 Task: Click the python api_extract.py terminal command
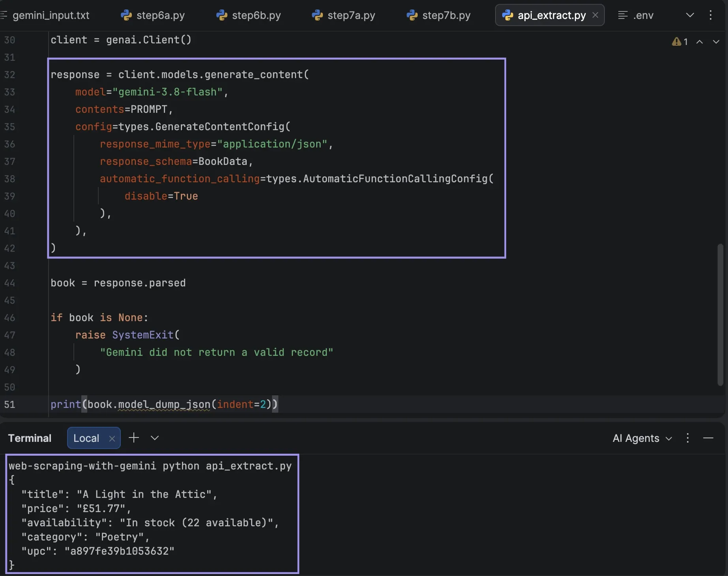click(x=227, y=466)
